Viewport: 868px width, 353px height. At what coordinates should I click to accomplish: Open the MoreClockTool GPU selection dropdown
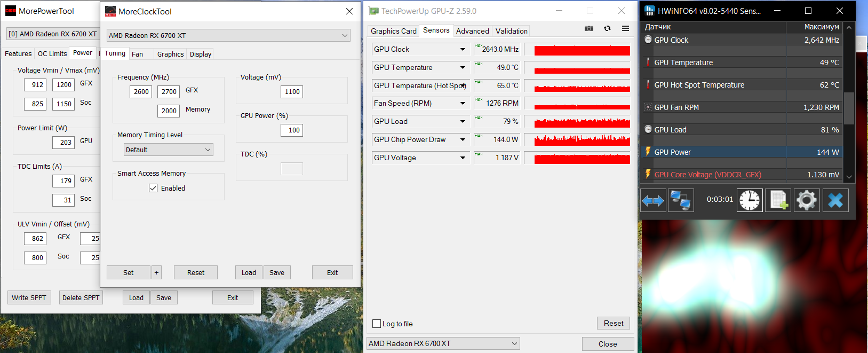point(228,35)
